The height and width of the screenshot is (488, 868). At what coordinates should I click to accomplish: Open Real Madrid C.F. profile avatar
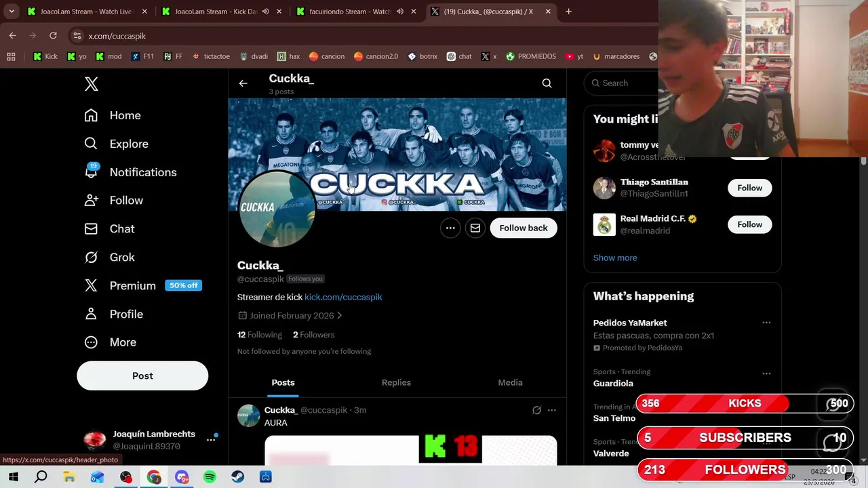(604, 224)
